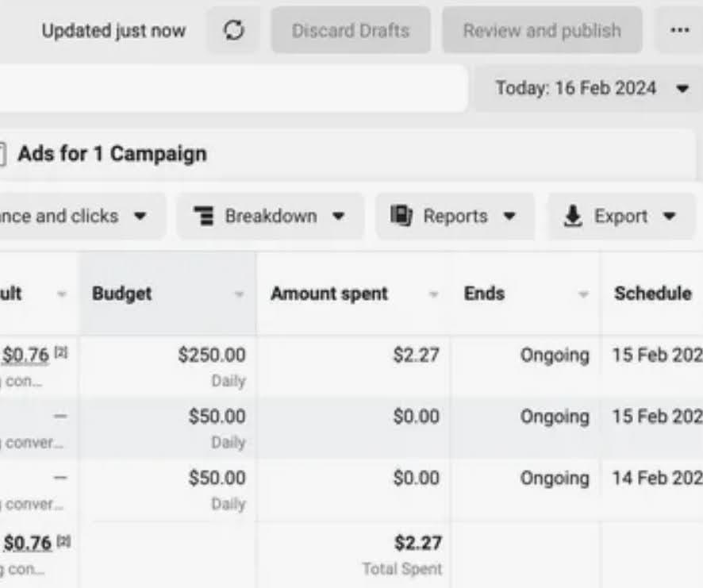Click the $250.00 daily budget cell
This screenshot has width=703, height=588.
(211, 355)
